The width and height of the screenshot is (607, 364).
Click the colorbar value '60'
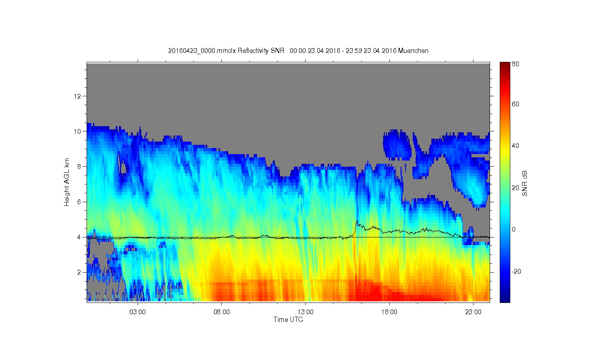pos(516,104)
